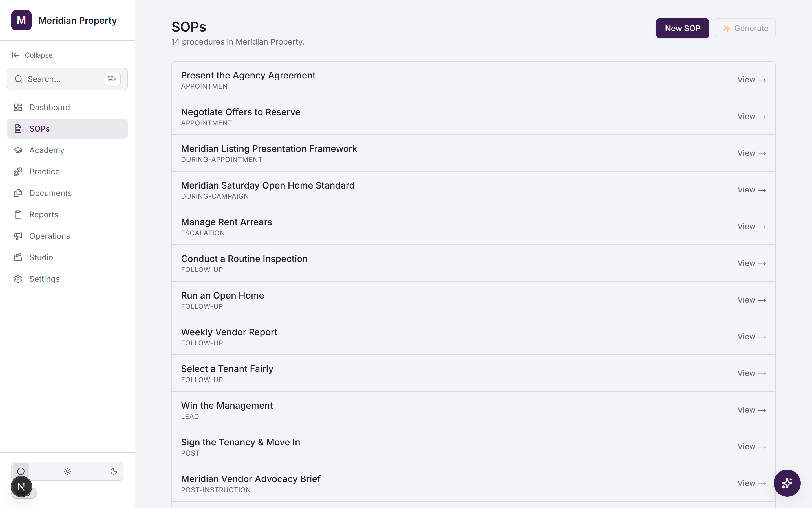Viewport: 812px width, 508px height.
Task: Click the Generate button
Action: (745, 28)
